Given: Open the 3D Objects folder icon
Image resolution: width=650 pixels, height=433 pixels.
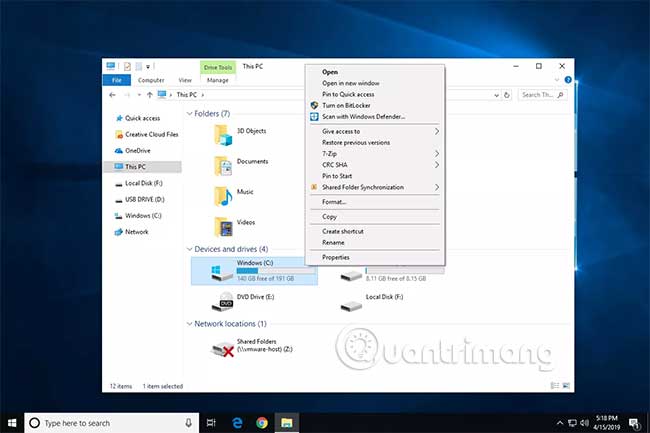Looking at the screenshot, I should 223,135.
